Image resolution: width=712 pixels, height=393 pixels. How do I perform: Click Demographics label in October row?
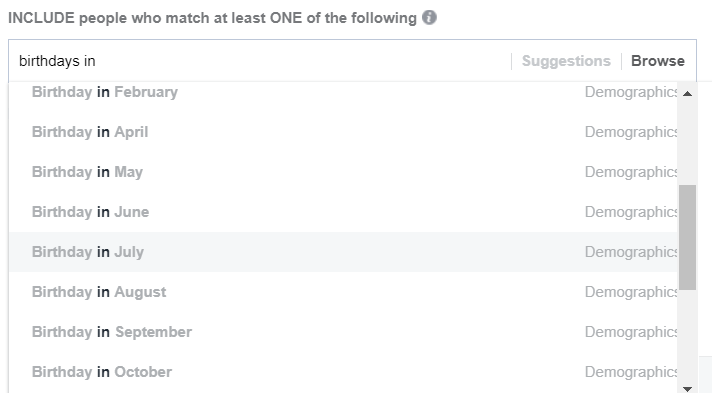coord(631,372)
